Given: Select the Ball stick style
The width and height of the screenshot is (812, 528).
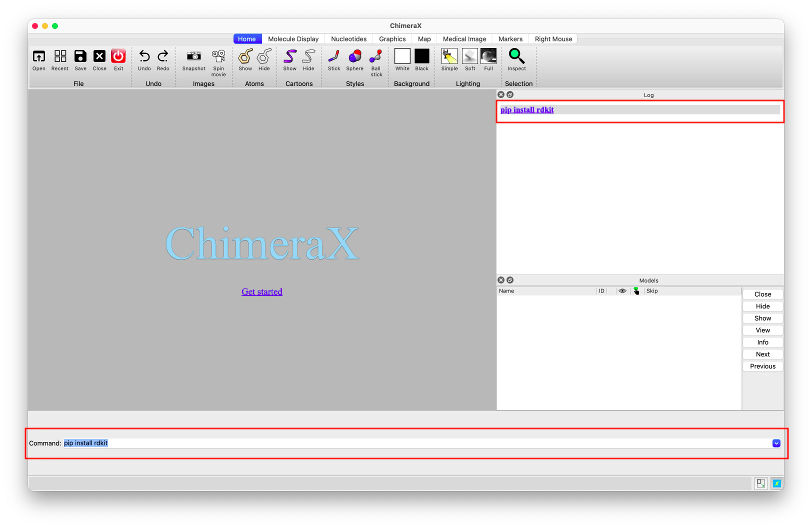Looking at the screenshot, I should pyautogui.click(x=376, y=56).
